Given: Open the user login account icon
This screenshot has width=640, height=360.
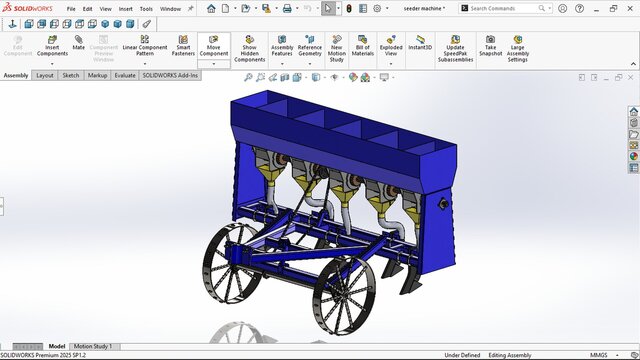Looking at the screenshot, I should tap(562, 8).
